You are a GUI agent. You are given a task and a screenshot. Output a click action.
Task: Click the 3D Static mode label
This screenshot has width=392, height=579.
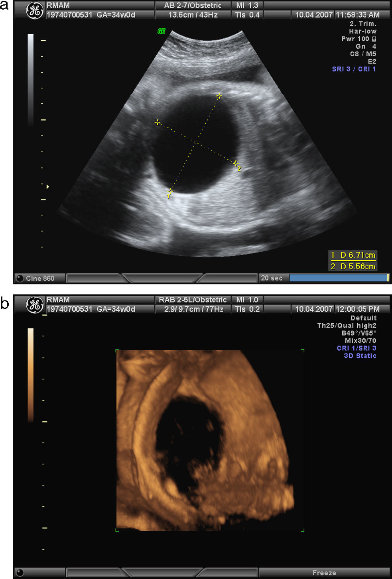360,356
